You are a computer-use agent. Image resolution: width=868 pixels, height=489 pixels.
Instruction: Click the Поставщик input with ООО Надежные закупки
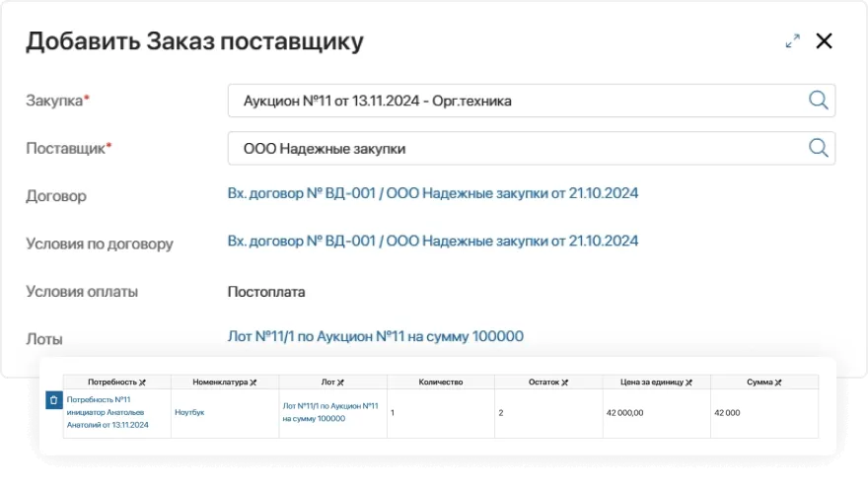click(513, 148)
